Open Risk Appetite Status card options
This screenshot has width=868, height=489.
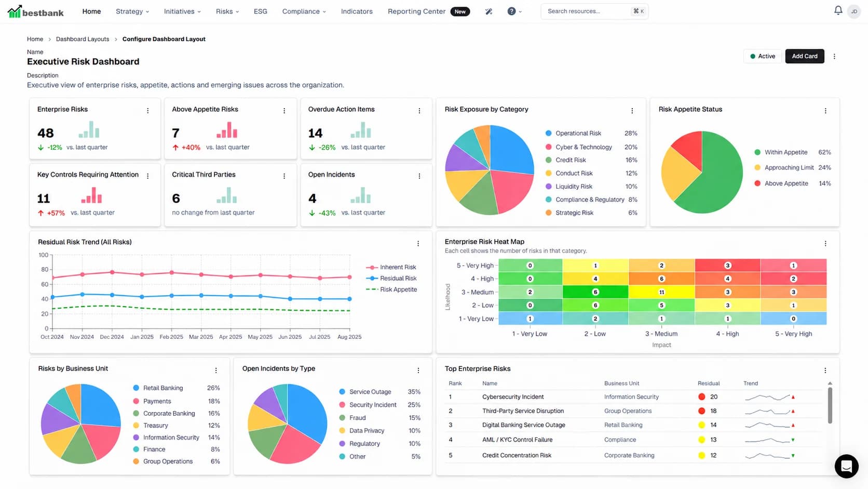[x=825, y=111]
